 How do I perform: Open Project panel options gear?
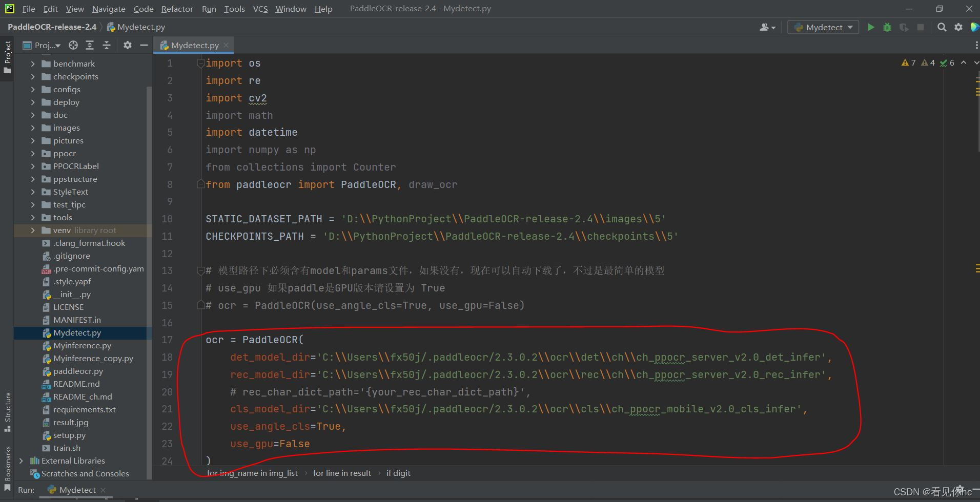tap(128, 45)
